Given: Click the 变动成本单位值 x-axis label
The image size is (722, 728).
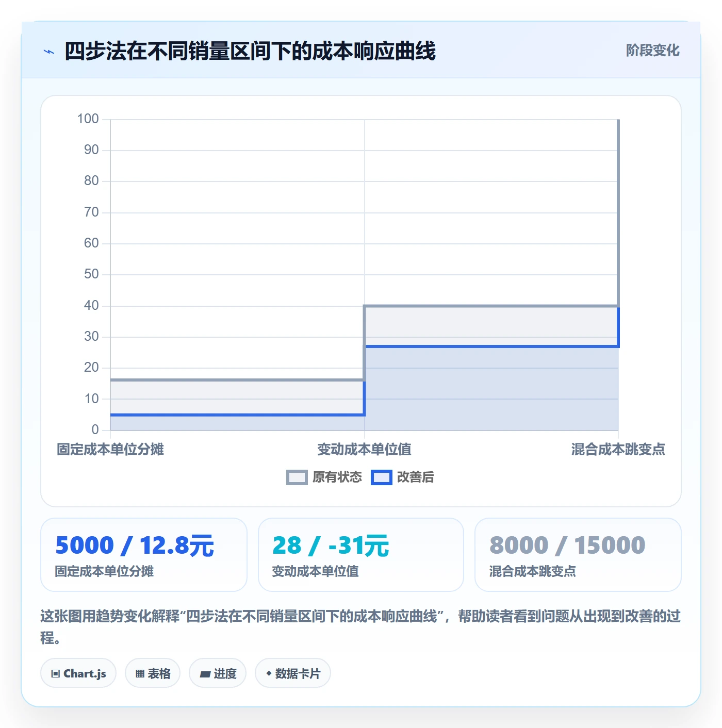Looking at the screenshot, I should click(364, 450).
